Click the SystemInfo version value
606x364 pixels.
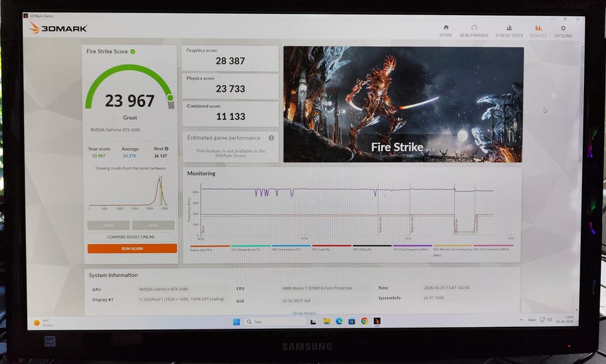pos(434,298)
